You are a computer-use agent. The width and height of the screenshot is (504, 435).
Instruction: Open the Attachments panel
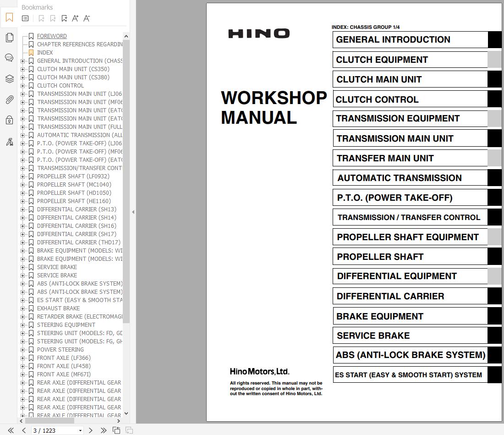9,99
